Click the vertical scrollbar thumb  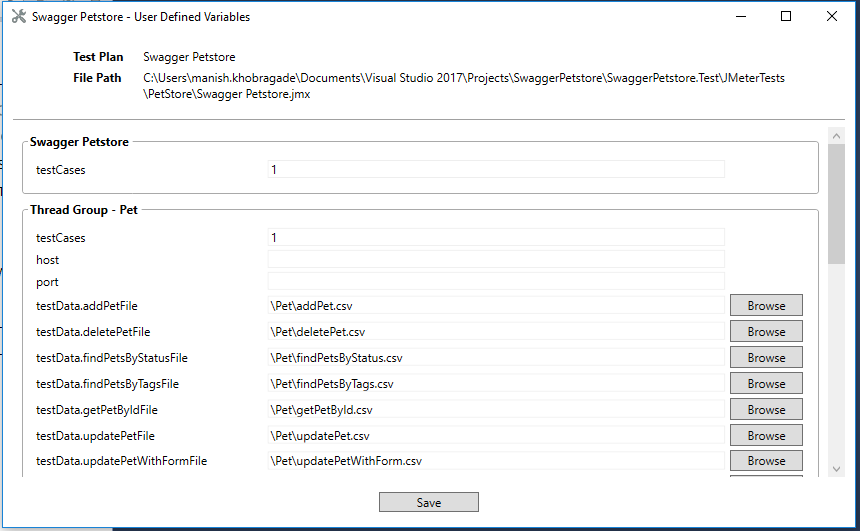(836, 204)
